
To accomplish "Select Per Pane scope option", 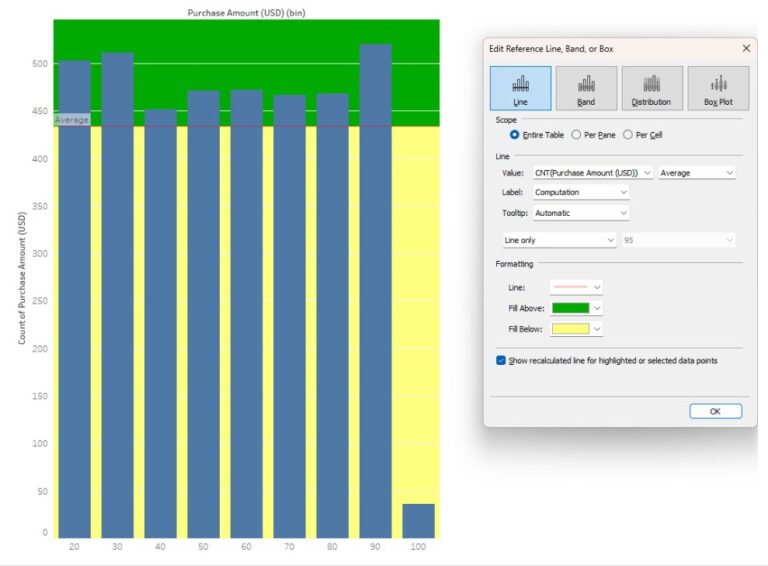I will point(576,134).
